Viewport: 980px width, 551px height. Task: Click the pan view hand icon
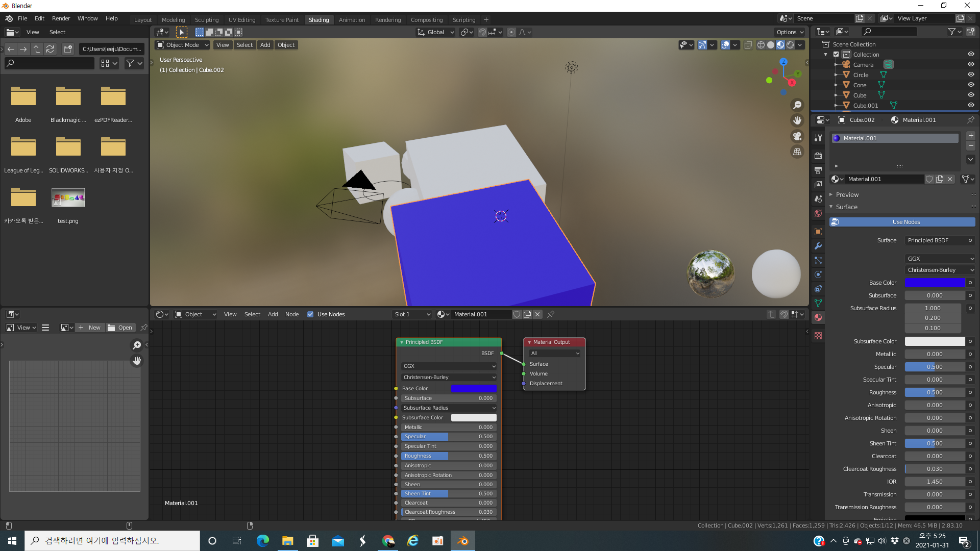(x=797, y=120)
